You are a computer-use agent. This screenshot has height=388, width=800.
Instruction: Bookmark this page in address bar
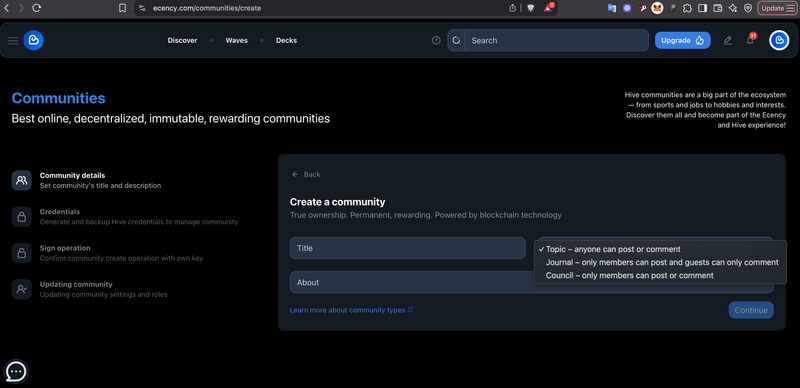coord(122,8)
